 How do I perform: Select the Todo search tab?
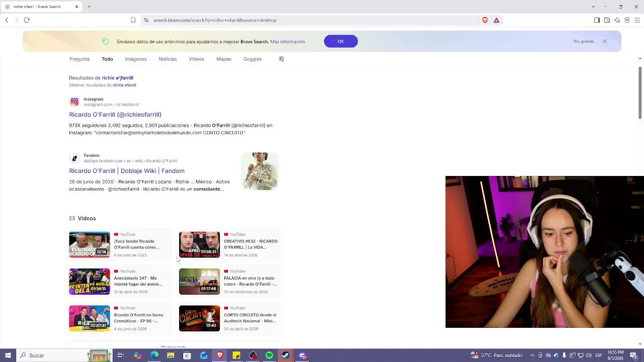pyautogui.click(x=107, y=59)
